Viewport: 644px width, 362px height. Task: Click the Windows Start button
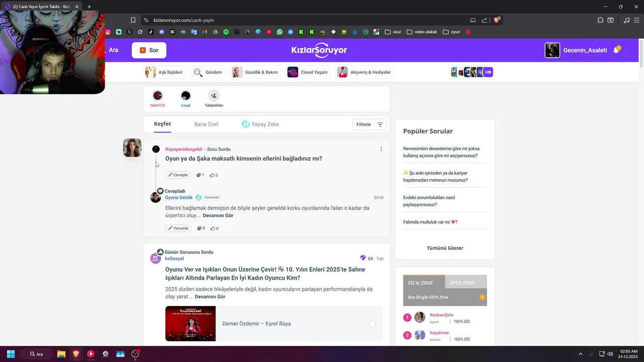click(x=11, y=354)
